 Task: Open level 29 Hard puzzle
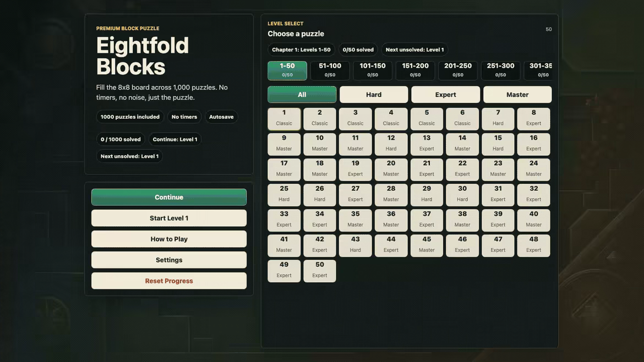(x=427, y=195)
